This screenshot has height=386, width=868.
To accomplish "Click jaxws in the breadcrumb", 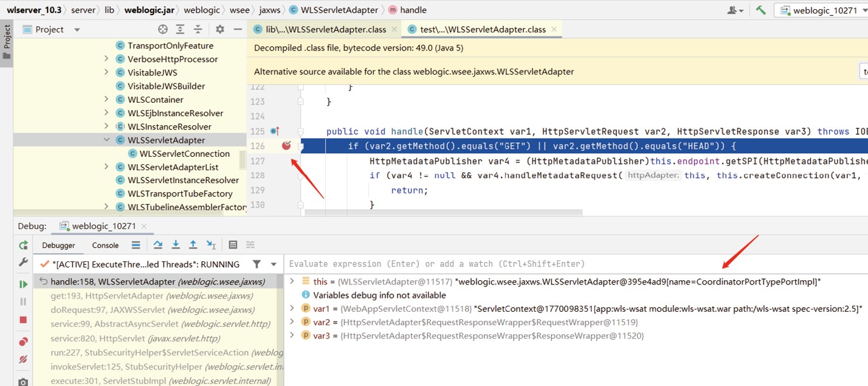I will 270,10.
